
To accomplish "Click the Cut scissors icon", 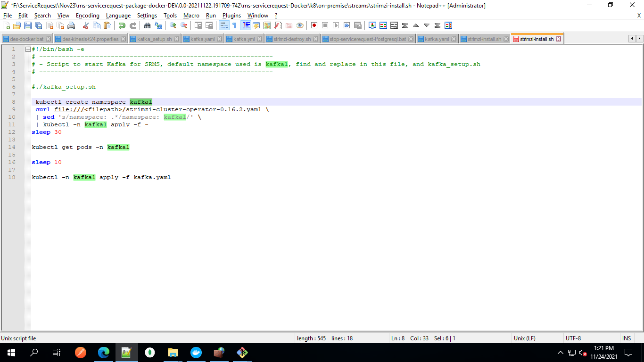I will [x=85, y=25].
